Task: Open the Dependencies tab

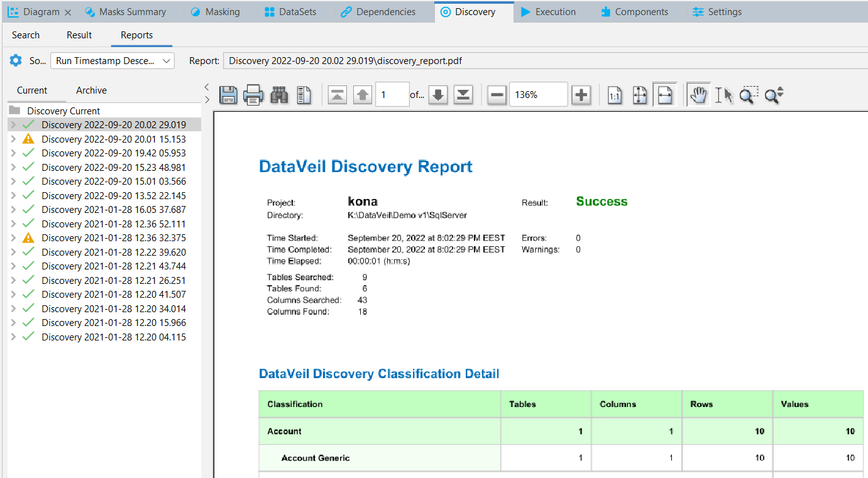Action: (x=378, y=12)
